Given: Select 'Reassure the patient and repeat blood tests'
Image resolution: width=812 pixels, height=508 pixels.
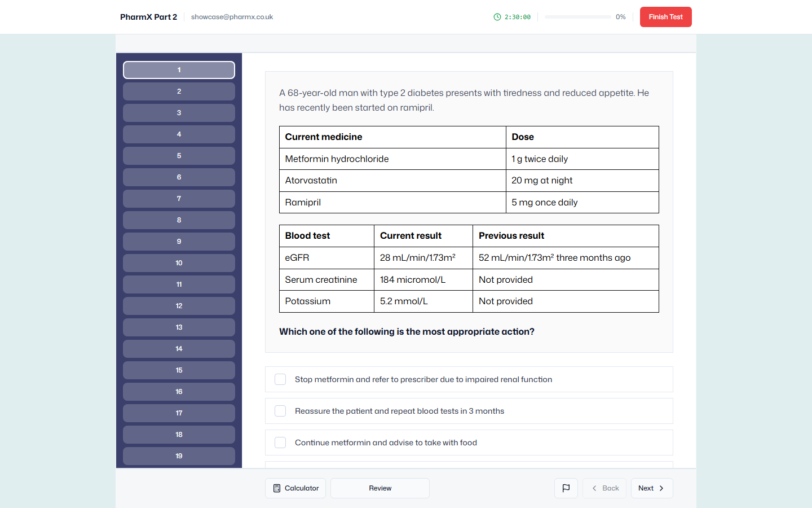Looking at the screenshot, I should coord(469,411).
